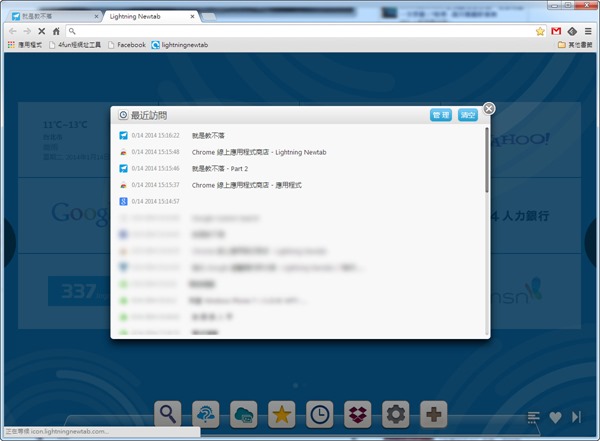Click the clock icon in dialog header
This screenshot has width=600, height=441.
click(x=123, y=115)
